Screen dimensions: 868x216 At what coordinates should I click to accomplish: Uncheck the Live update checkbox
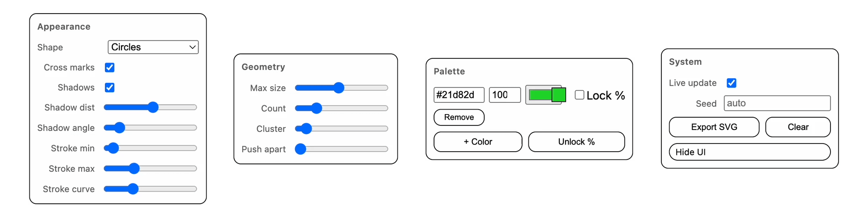click(731, 83)
